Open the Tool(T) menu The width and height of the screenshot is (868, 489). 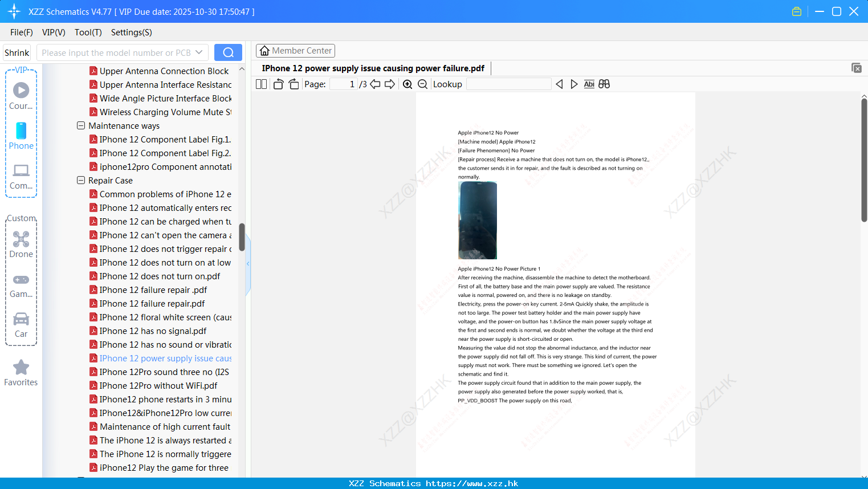(x=88, y=32)
